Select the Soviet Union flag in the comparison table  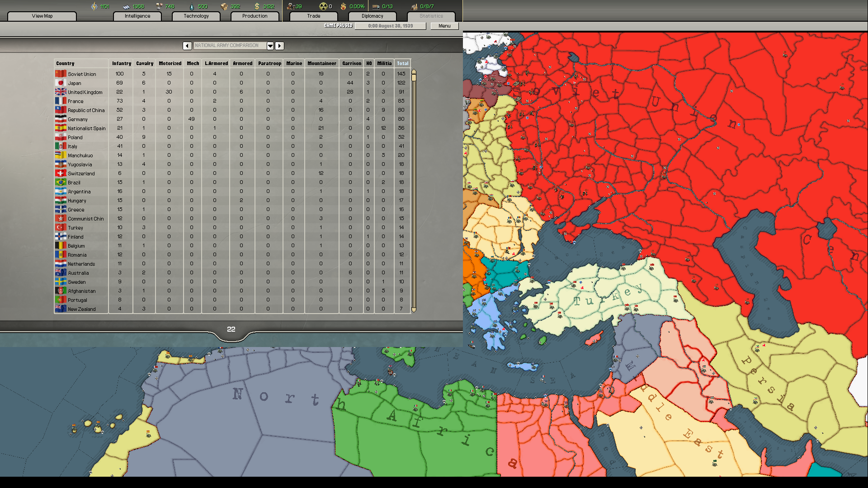(60, 73)
